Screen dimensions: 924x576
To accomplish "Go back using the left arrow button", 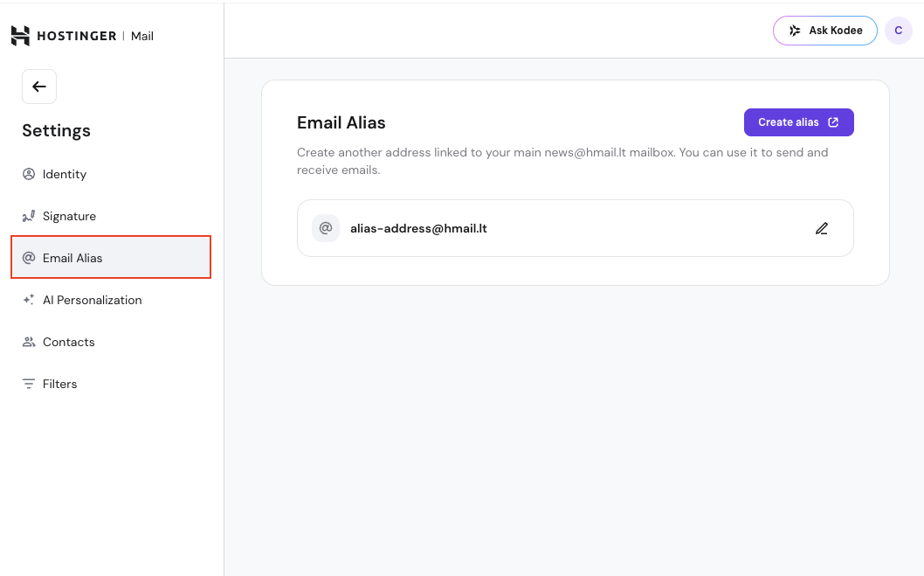I will tap(39, 87).
